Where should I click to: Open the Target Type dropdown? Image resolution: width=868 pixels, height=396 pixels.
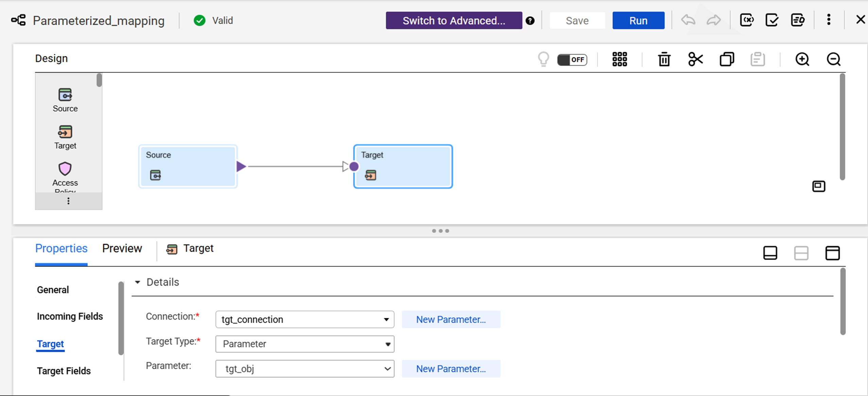(x=305, y=344)
